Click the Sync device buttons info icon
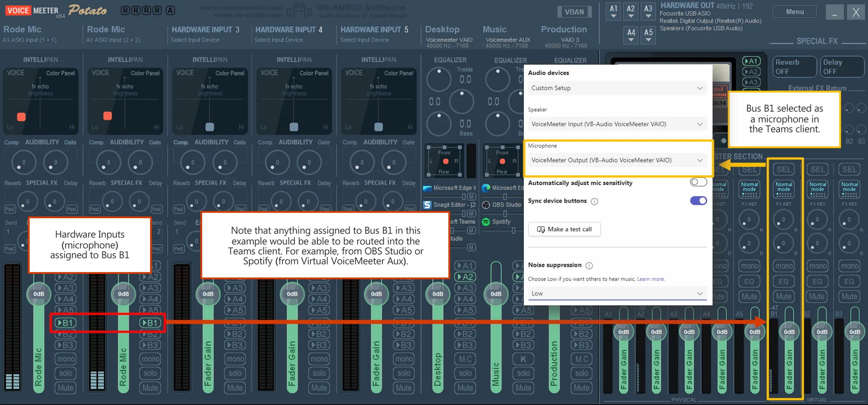The height and width of the screenshot is (405, 868). [594, 201]
